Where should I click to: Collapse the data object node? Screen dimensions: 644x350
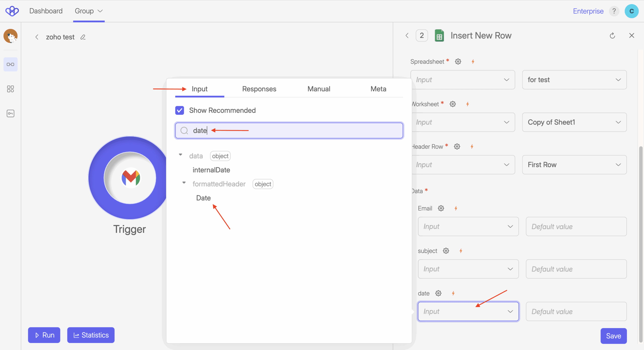pyautogui.click(x=180, y=155)
